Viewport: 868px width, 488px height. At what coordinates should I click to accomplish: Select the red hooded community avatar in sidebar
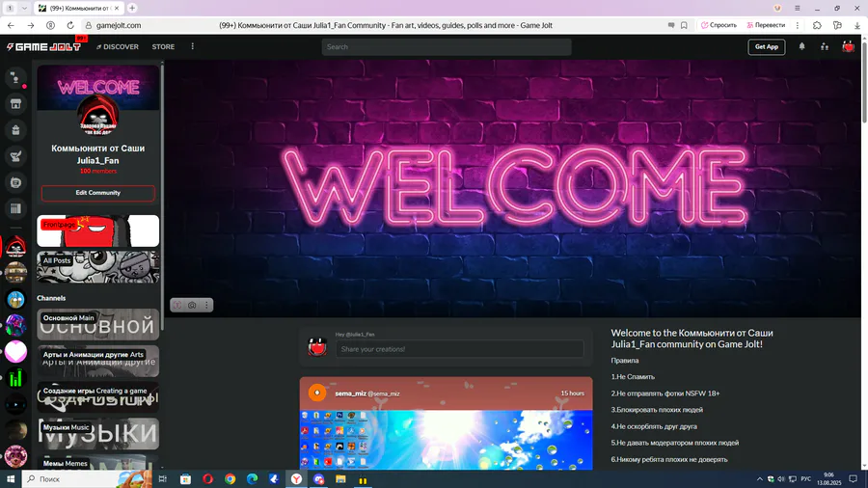(x=15, y=246)
